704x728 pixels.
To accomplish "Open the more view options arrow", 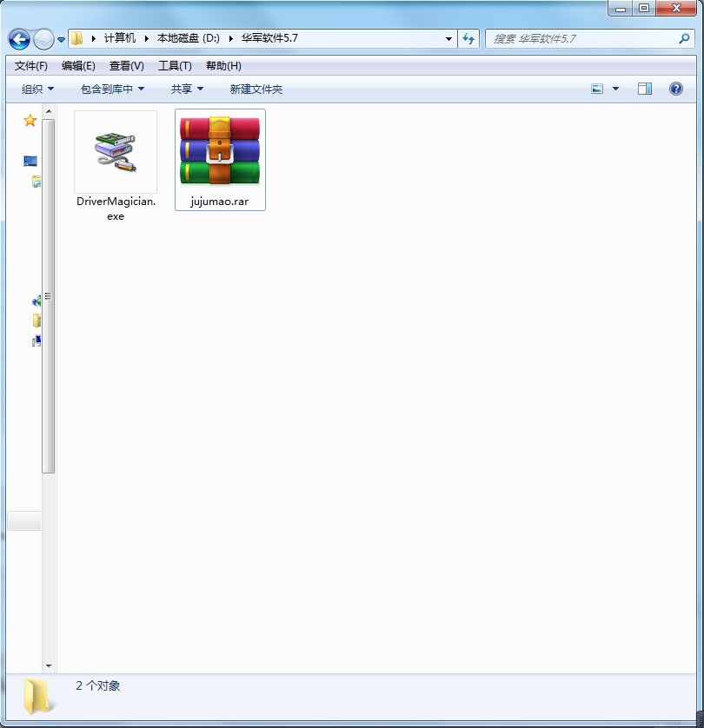I will tap(615, 89).
